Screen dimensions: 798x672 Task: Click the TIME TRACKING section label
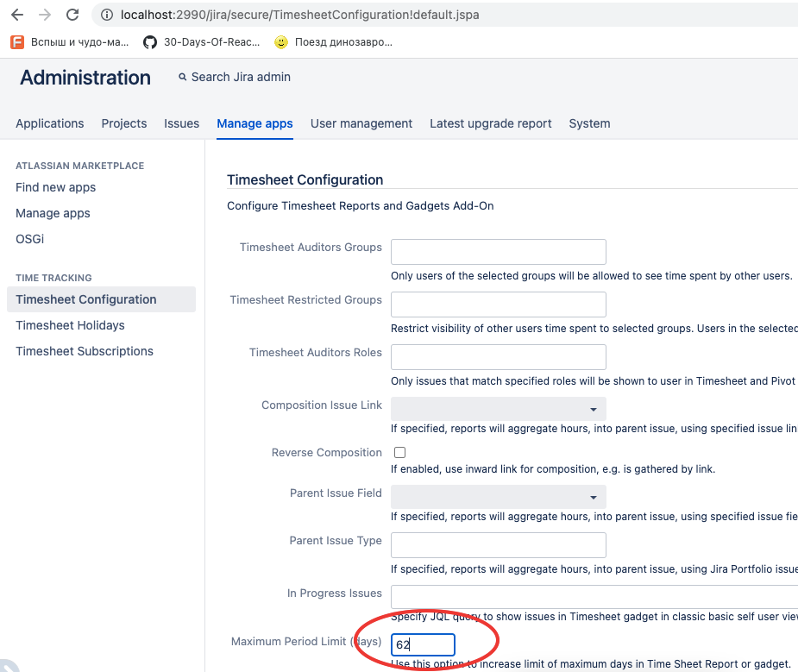pyautogui.click(x=54, y=278)
